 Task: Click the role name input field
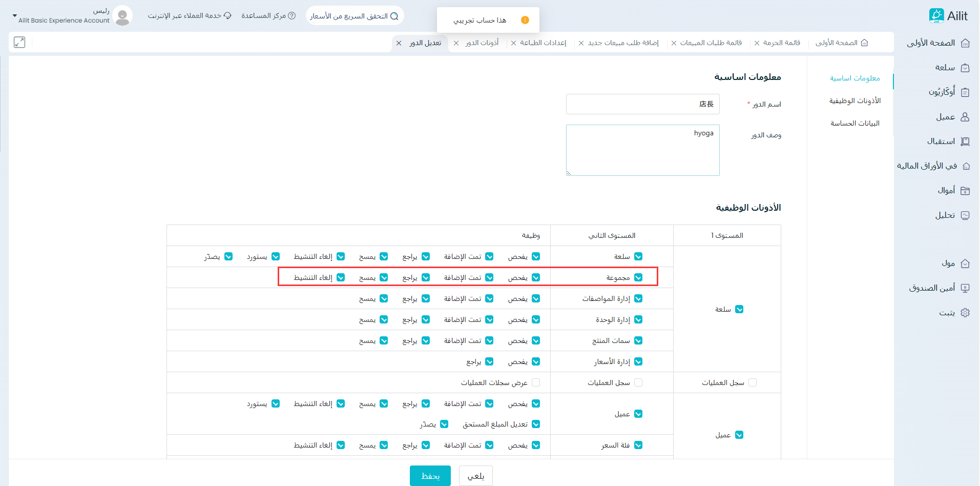coord(642,104)
